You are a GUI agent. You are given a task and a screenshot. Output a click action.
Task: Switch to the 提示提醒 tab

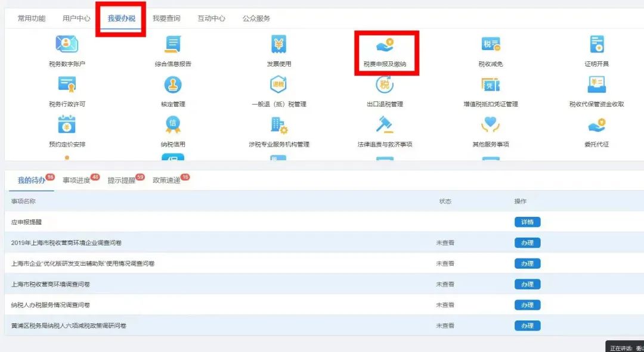point(122,180)
